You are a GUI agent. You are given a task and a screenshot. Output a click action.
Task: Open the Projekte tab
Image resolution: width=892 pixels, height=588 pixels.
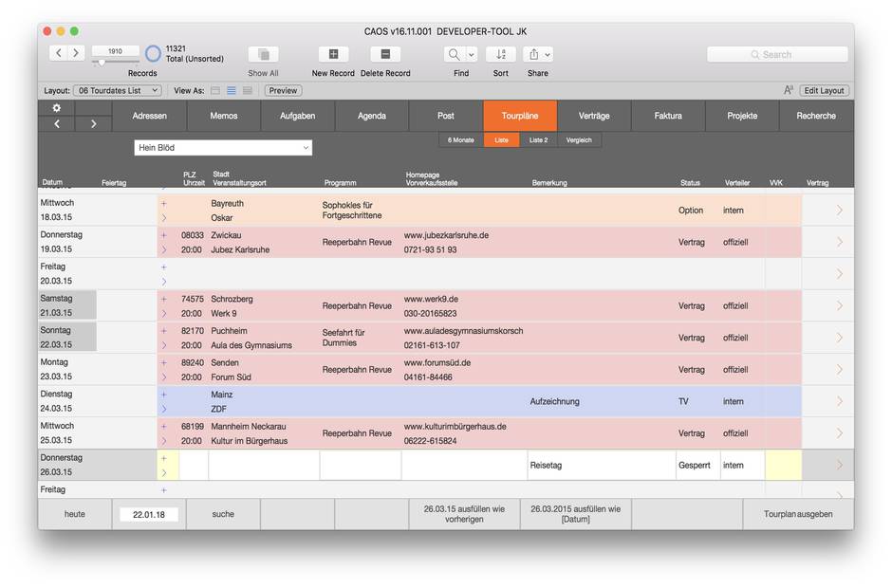(742, 116)
